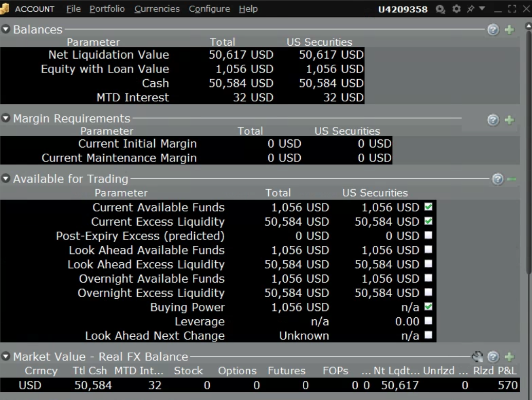Click the green plus in Balances section

(x=509, y=30)
